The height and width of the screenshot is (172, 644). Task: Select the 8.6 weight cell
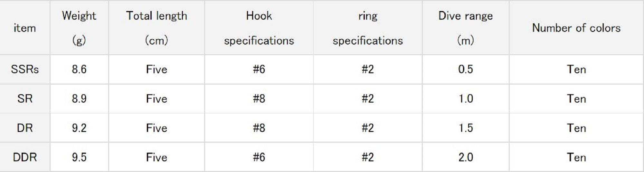79,69
